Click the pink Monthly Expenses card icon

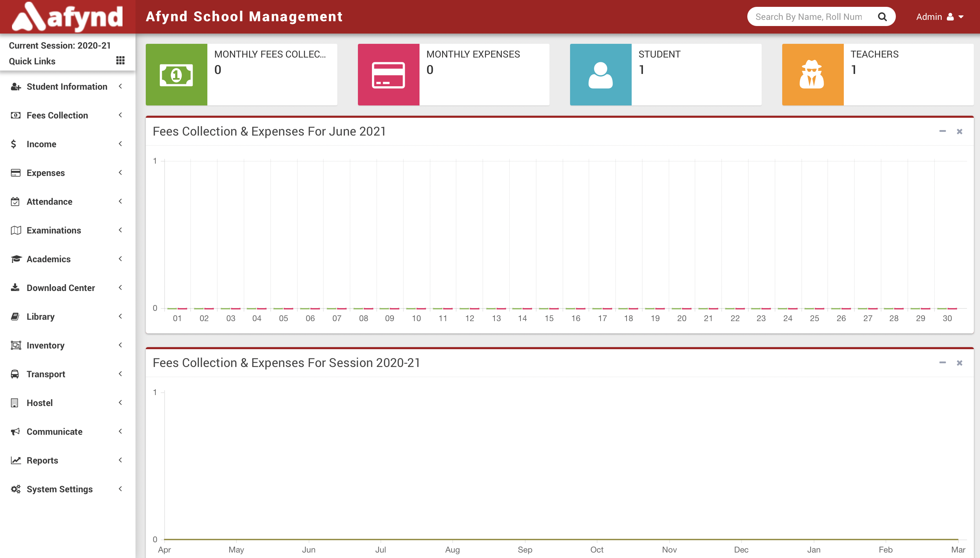(x=388, y=75)
